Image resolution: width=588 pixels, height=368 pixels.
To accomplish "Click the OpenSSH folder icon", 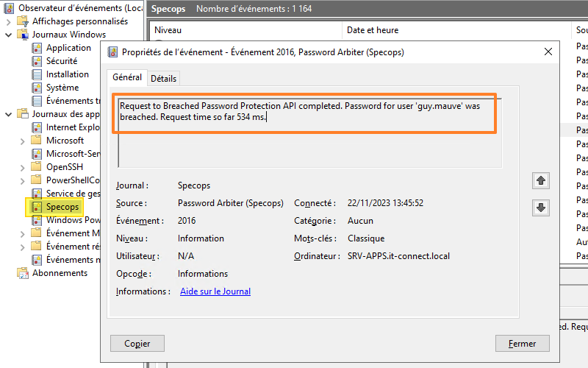I will pyautogui.click(x=37, y=167).
